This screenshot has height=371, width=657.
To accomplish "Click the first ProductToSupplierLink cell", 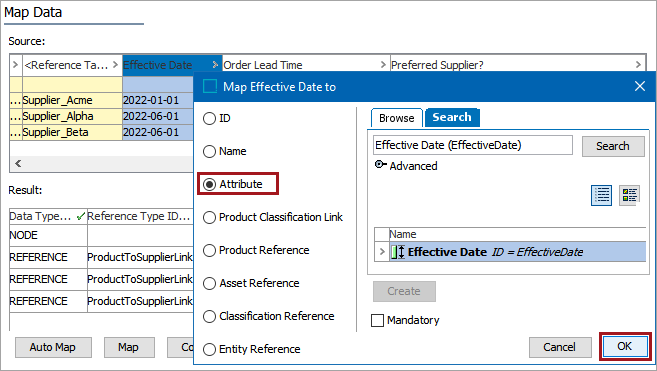I will pos(140,257).
